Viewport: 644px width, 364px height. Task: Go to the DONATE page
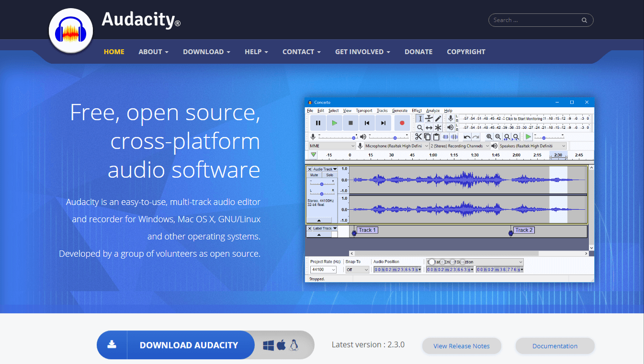[418, 52]
